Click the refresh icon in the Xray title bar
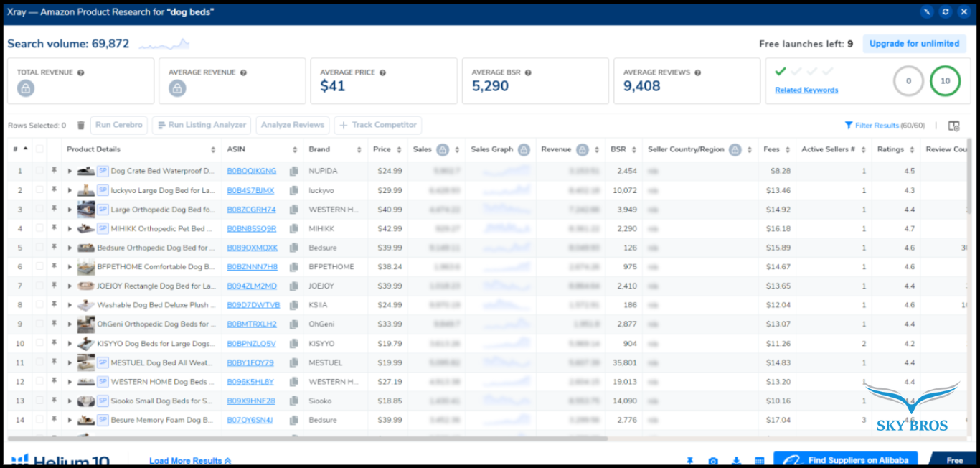 946,11
